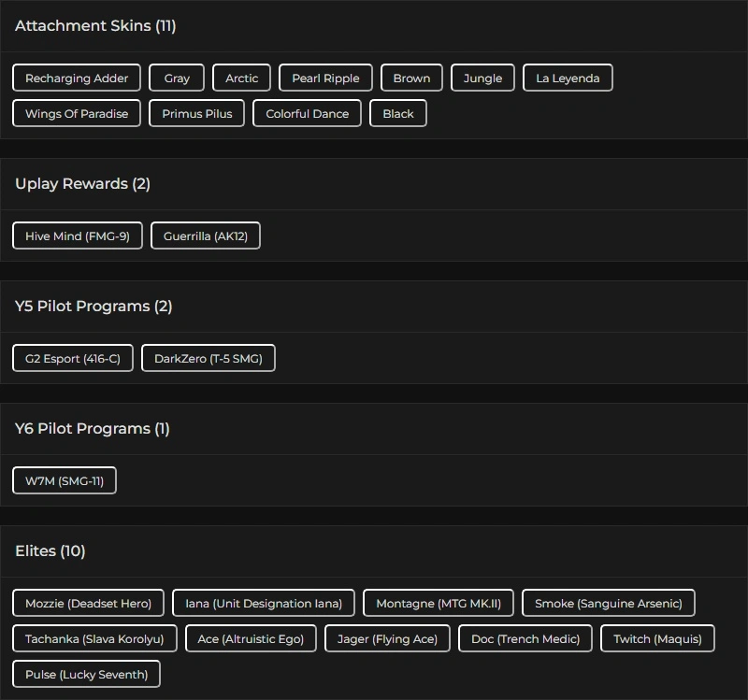This screenshot has width=748, height=700.
Task: Click Wings Of Paradise tag
Action: (x=77, y=113)
